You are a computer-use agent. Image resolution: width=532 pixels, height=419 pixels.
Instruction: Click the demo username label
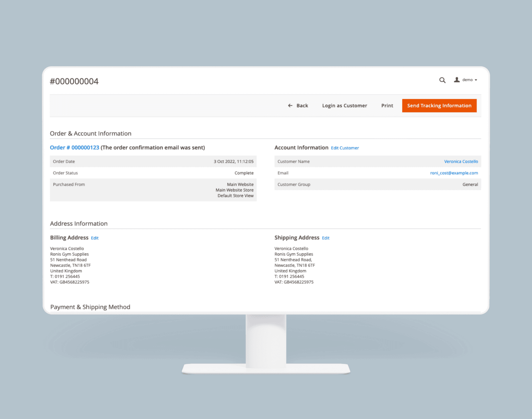467,80
